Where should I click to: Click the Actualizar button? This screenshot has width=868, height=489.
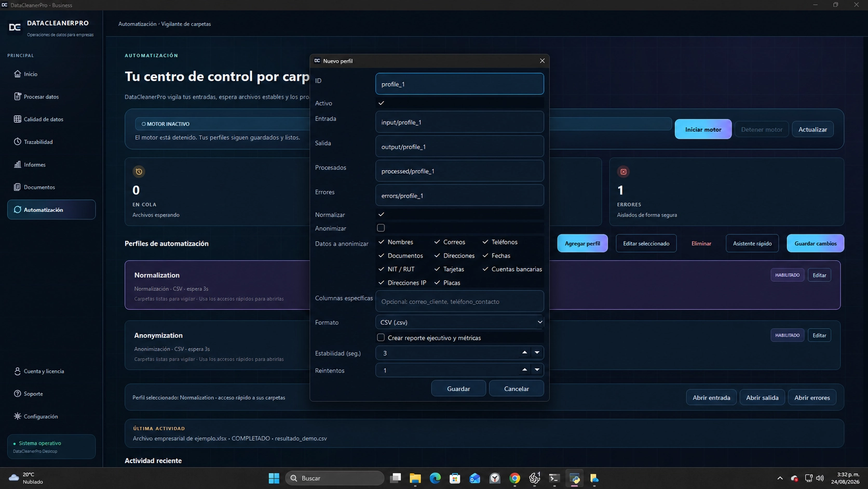point(812,129)
